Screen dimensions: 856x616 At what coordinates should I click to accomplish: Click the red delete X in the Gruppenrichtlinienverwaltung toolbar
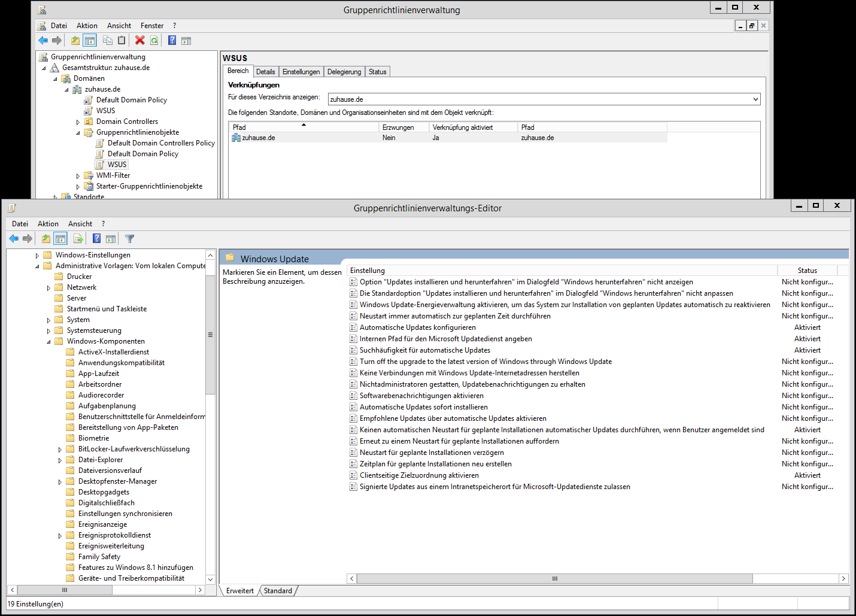coord(140,40)
